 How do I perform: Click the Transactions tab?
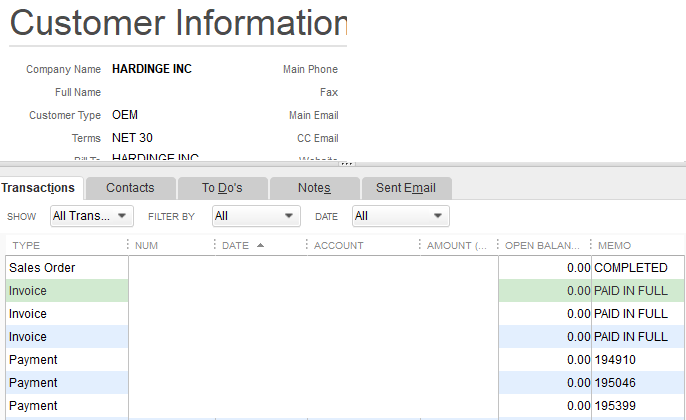click(39, 188)
